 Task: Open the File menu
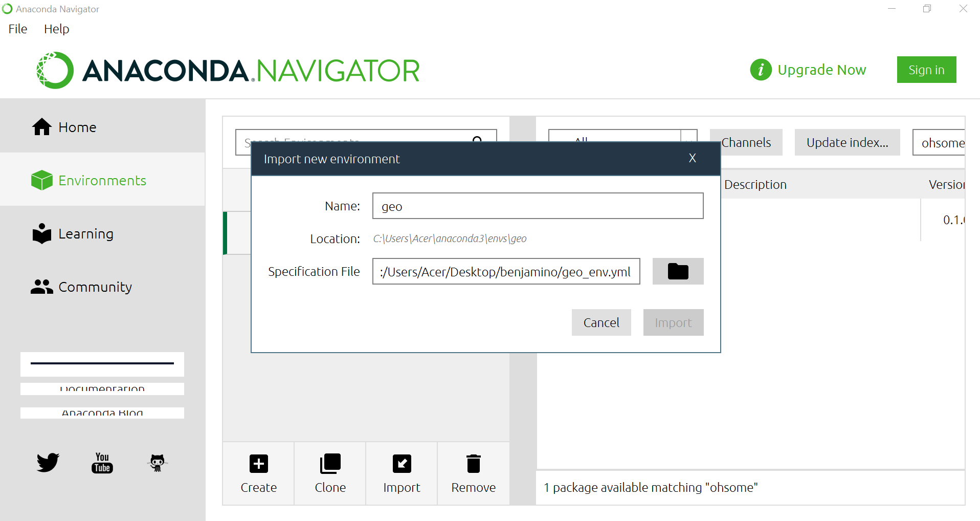(x=18, y=29)
